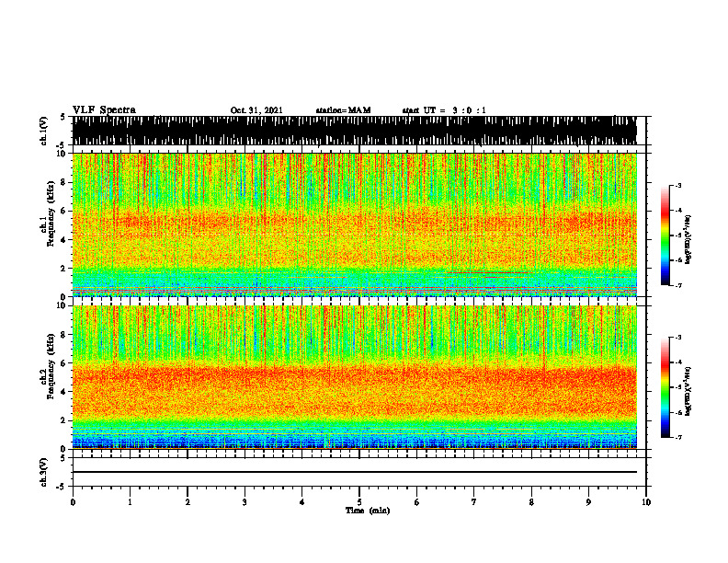This screenshot has height=563, width=728.
Task: Click the black ch.1 voltage waveform panel
Action: click(x=354, y=131)
